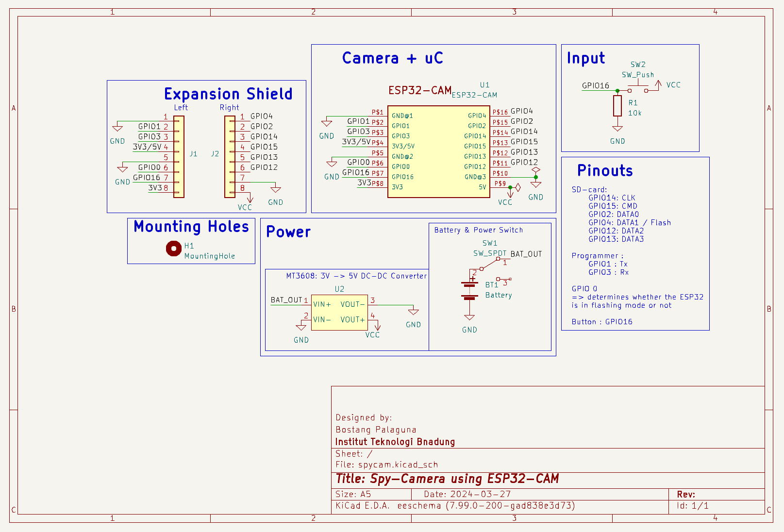784x532 pixels.
Task: Select the SW1 SPDT switch symbol
Action: (495, 269)
